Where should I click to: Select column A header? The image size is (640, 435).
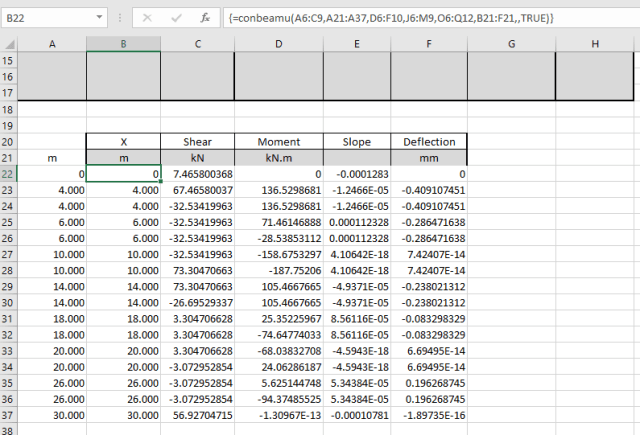pyautogui.click(x=51, y=43)
